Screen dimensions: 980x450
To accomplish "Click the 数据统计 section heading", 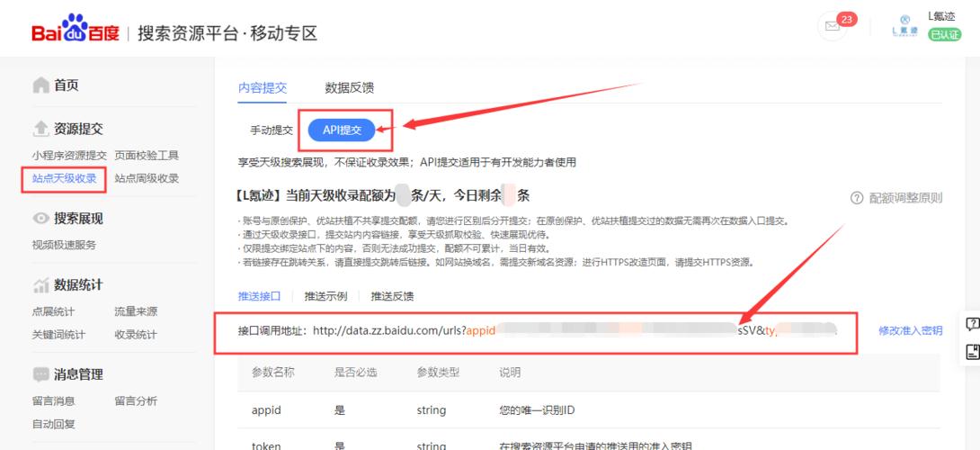I will [79, 285].
